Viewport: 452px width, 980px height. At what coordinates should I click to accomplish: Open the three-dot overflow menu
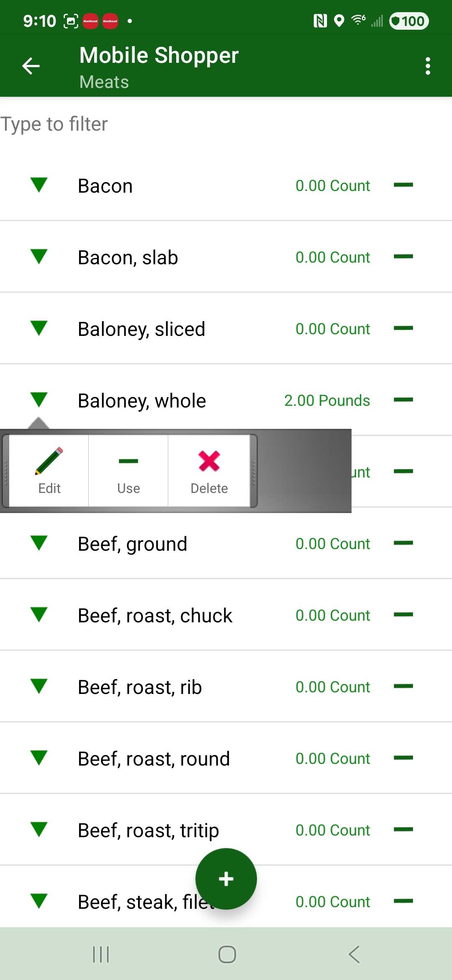pyautogui.click(x=427, y=66)
